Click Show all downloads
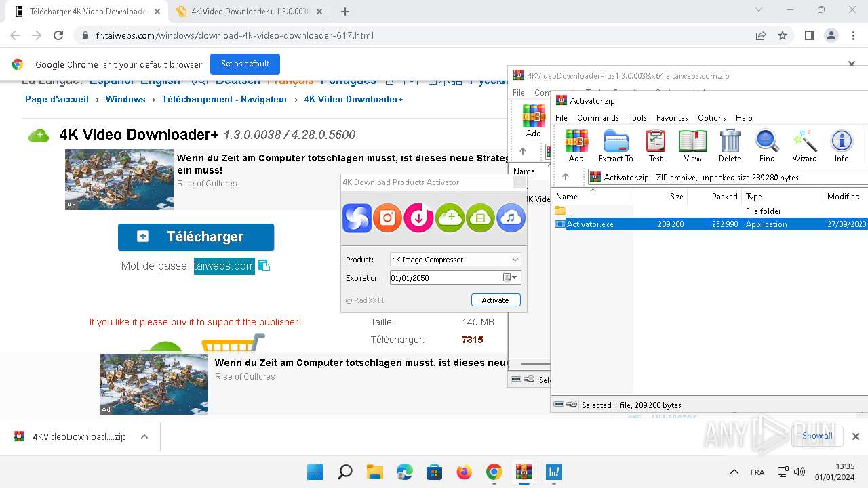The width and height of the screenshot is (868, 488). [817, 436]
